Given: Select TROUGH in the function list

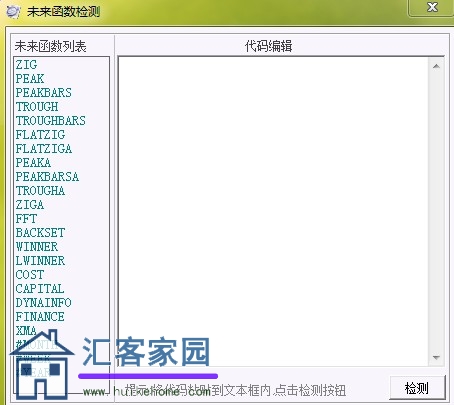Looking at the screenshot, I should (37, 106).
